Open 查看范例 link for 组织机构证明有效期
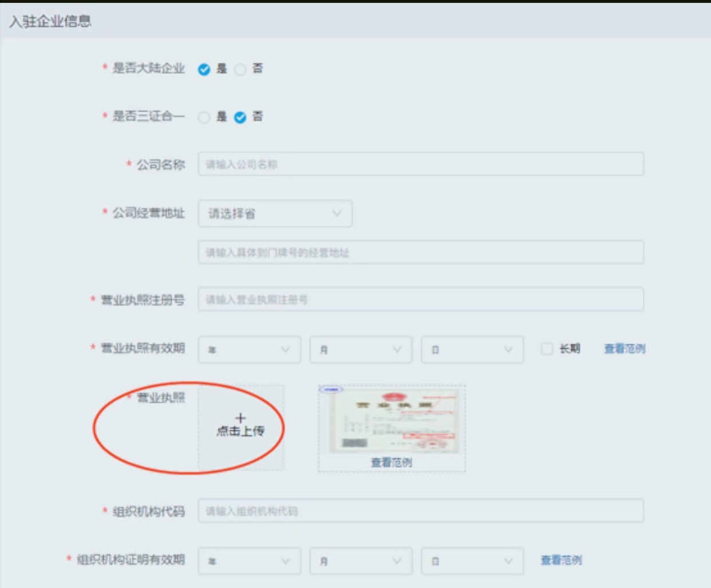The image size is (711, 588). pos(562,560)
